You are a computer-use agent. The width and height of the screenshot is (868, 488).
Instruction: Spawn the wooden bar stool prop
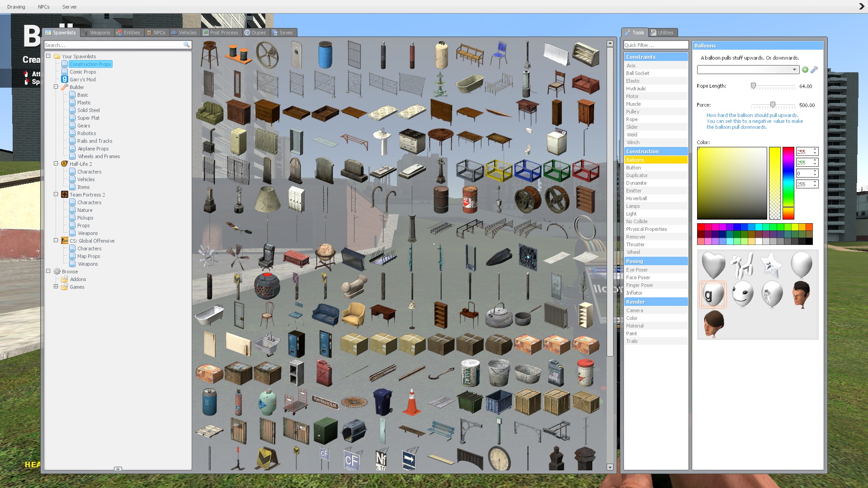tap(209, 55)
